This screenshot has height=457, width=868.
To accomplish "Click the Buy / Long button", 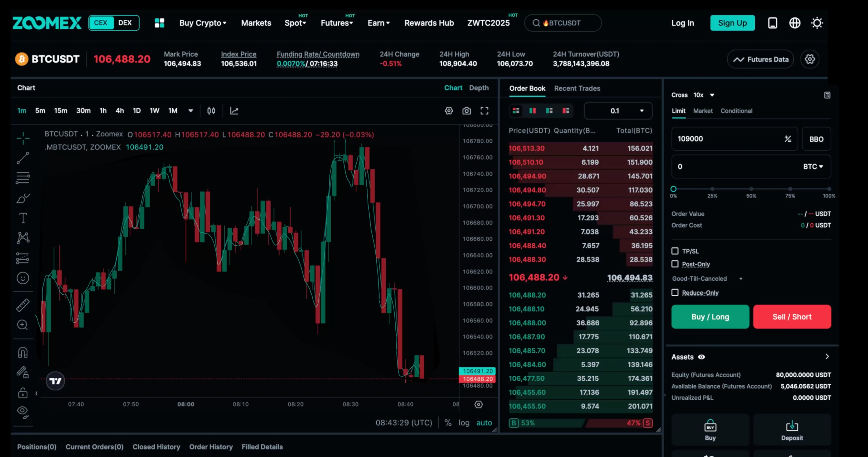I will (710, 317).
